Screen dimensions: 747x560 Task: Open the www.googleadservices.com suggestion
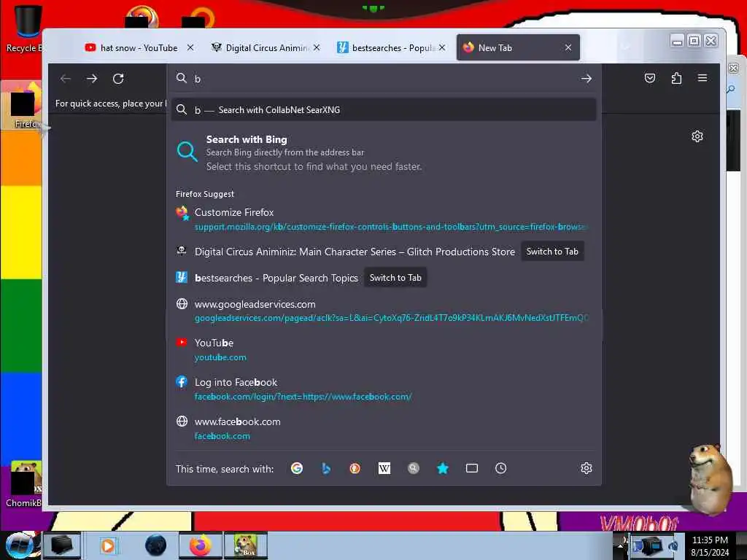(384, 311)
